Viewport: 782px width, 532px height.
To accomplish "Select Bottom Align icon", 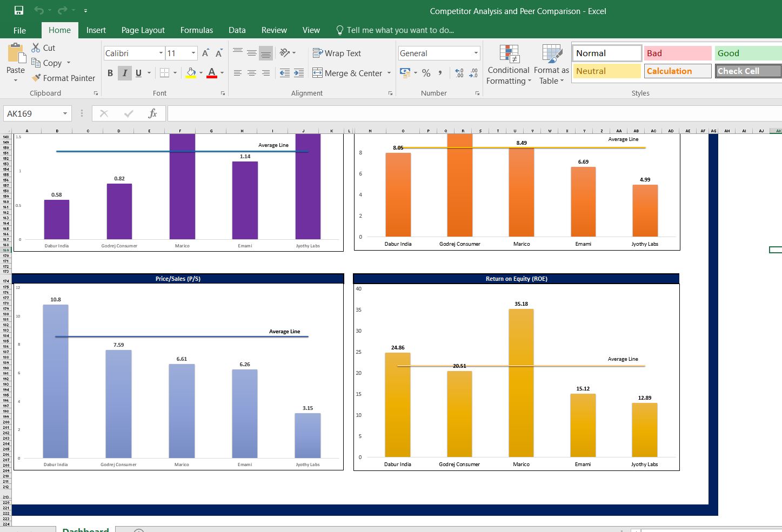I will coord(266,53).
